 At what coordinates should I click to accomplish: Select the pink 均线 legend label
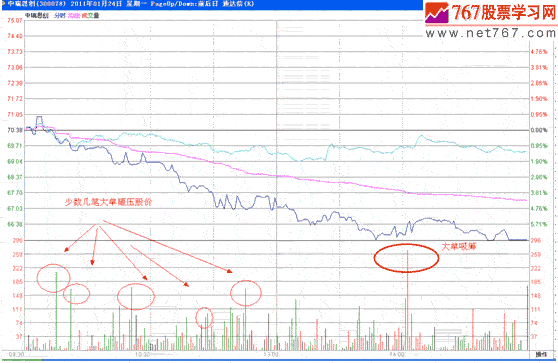click(x=74, y=15)
